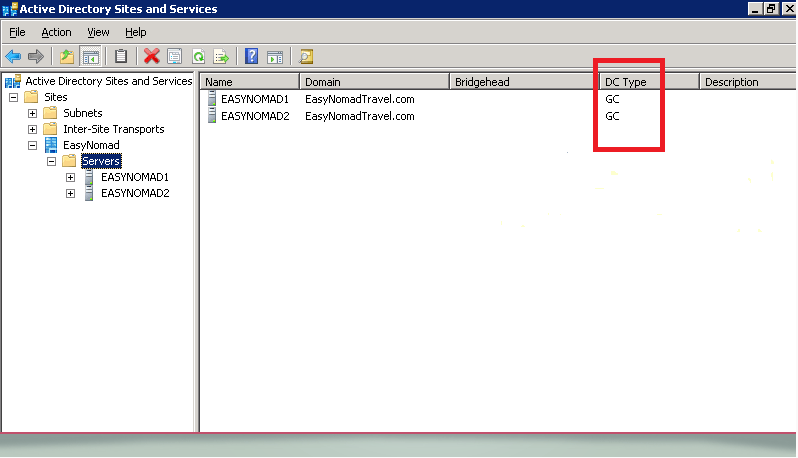The image size is (798, 458).
Task: Select EASYNOMAD1 in the tree pane
Action: pos(135,177)
